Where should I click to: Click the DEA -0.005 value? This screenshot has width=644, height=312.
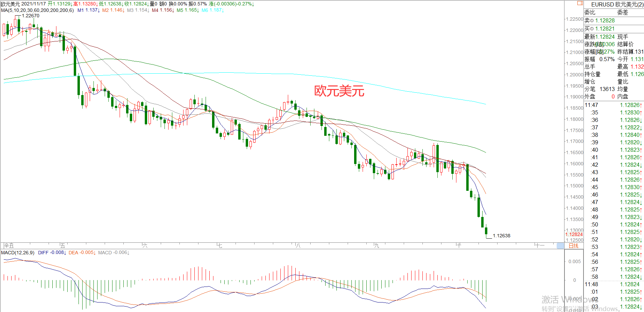(x=82, y=253)
